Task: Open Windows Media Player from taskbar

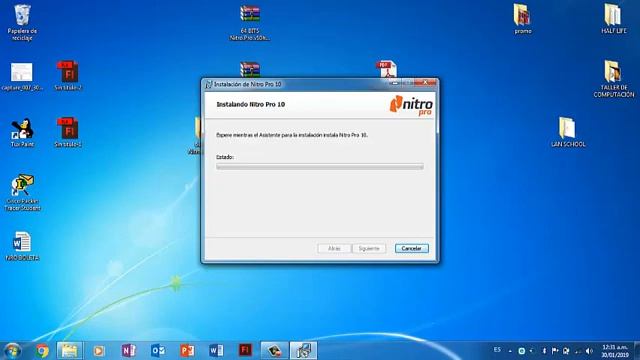Action: pyautogui.click(x=98, y=351)
